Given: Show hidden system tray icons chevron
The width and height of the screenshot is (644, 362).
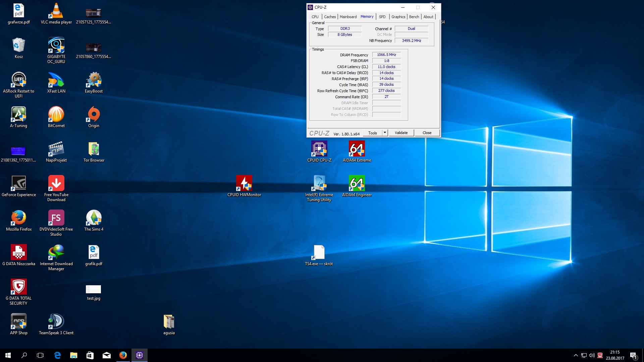Looking at the screenshot, I should pyautogui.click(x=576, y=355).
